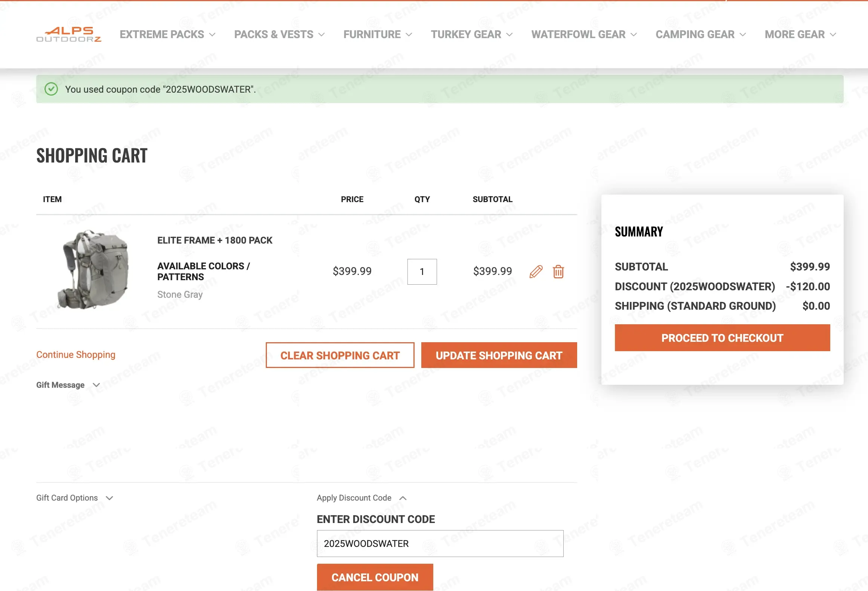Image resolution: width=868 pixels, height=591 pixels.
Task: Click the quantity input field
Action: click(422, 272)
